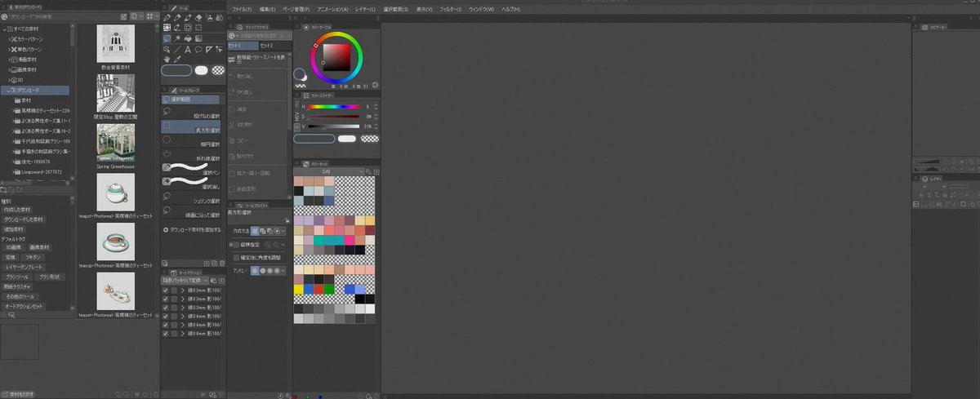Select the Eraser tool in tool palette

pos(198,17)
